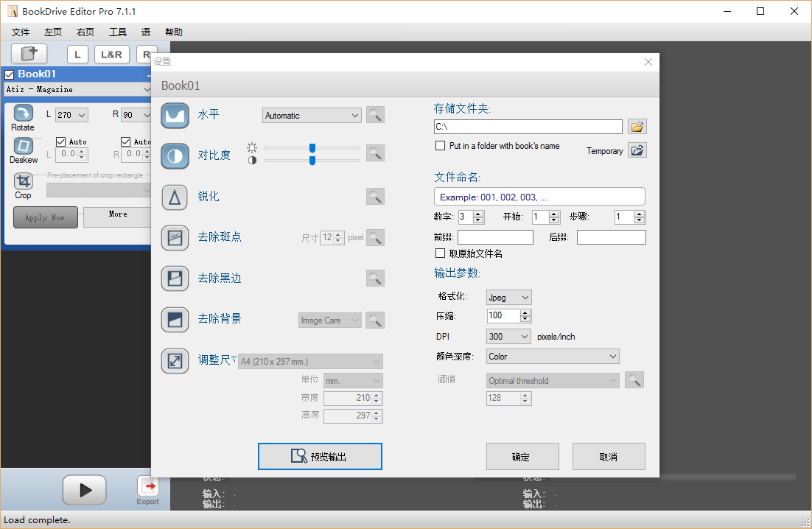Screen dimensions: 812x529
Task: Expand the 颜色深度 Color dropdown
Action: click(553, 357)
